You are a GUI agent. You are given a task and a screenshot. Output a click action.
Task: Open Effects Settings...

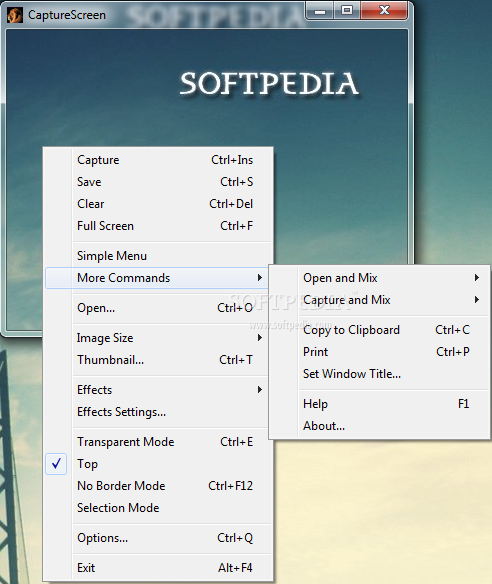[157, 412]
